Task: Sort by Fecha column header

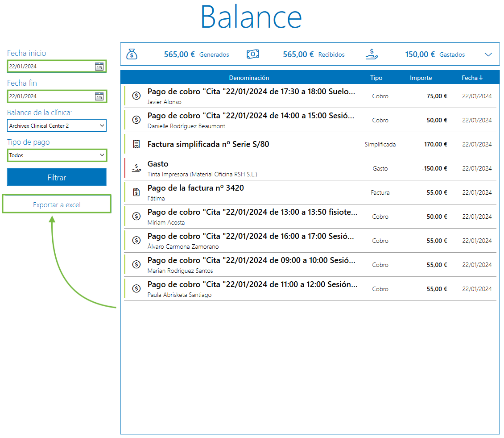Action: tap(472, 78)
